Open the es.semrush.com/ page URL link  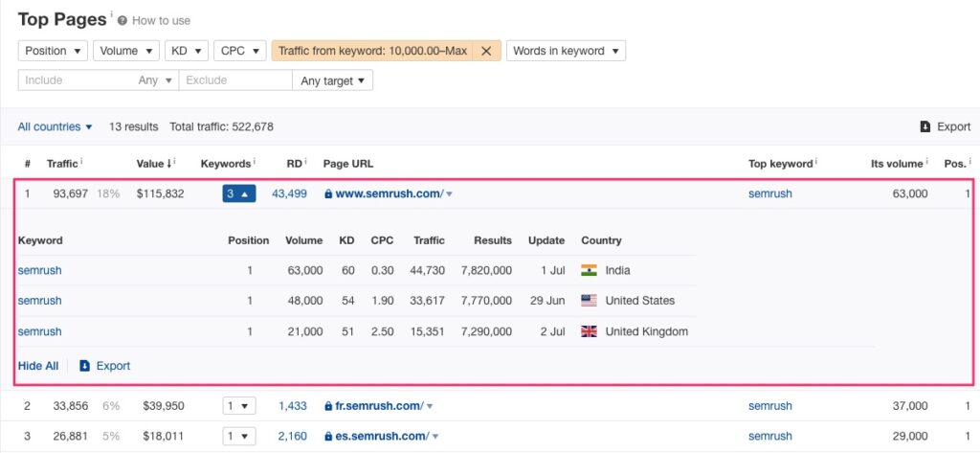pyautogui.click(x=383, y=436)
